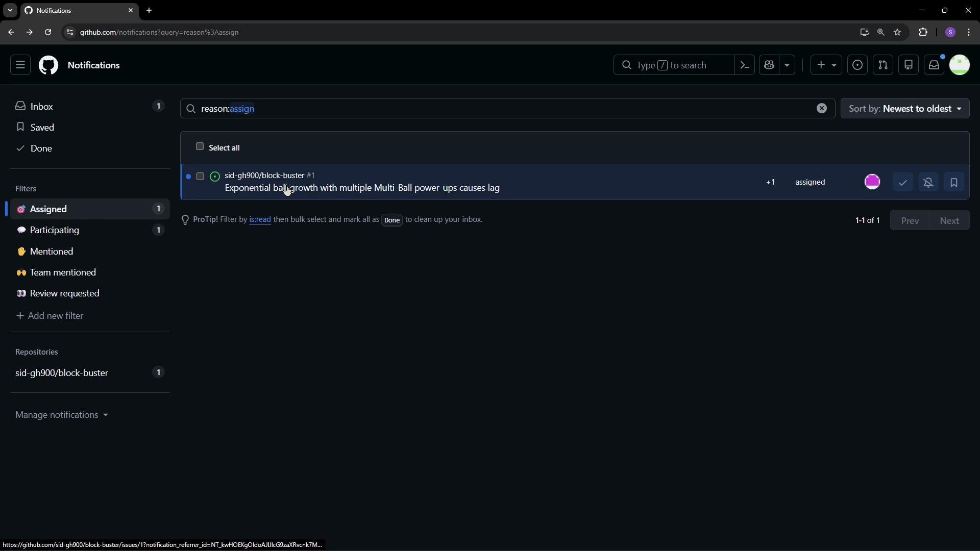Select the Review requested filter
980x551 pixels.
click(90, 293)
